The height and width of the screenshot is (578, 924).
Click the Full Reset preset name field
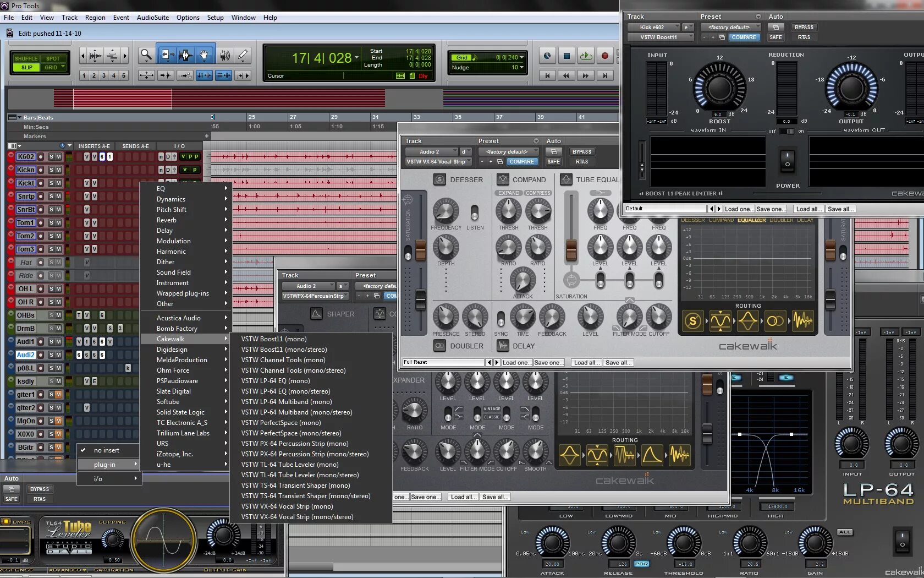click(443, 363)
